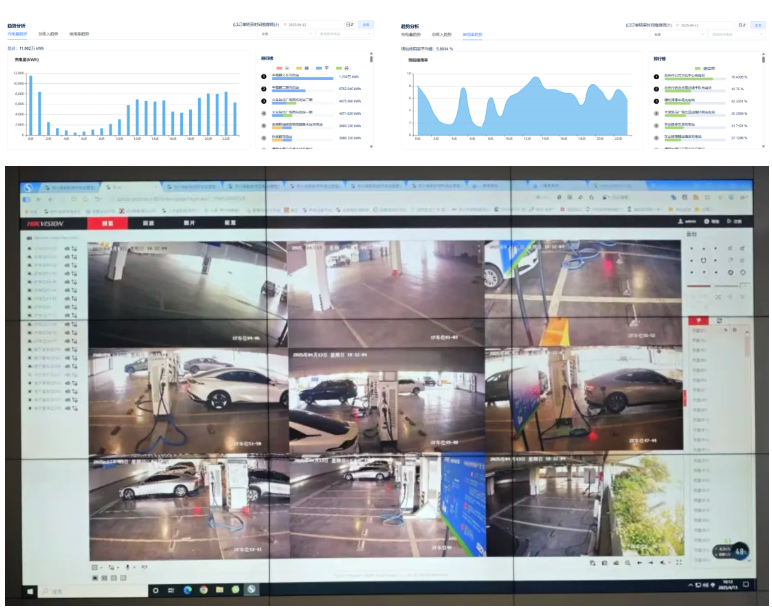772x609 pixels.
Task: Click scroll-down arrow of left ranking list
Action: pyautogui.click(x=371, y=147)
